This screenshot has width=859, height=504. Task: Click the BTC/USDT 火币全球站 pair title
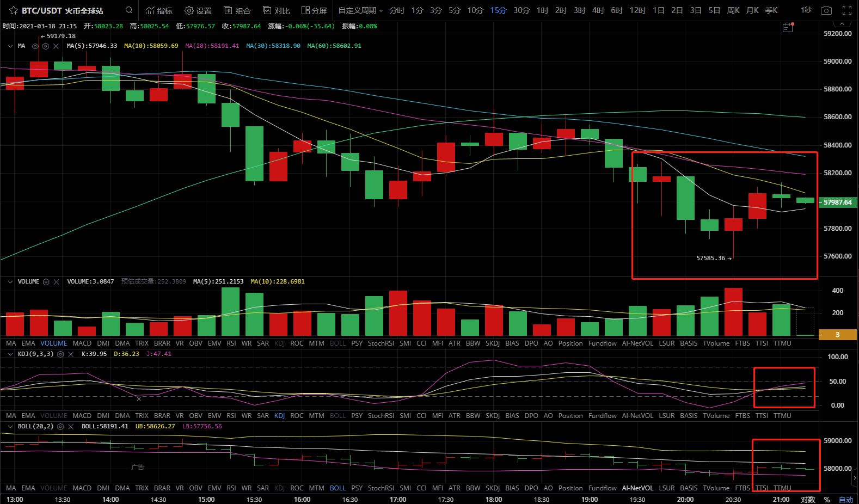point(63,11)
